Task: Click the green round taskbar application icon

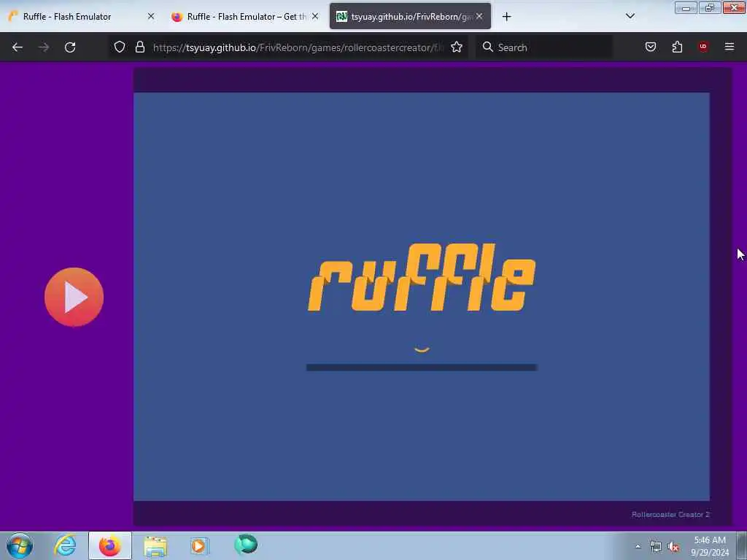Action: tap(246, 544)
